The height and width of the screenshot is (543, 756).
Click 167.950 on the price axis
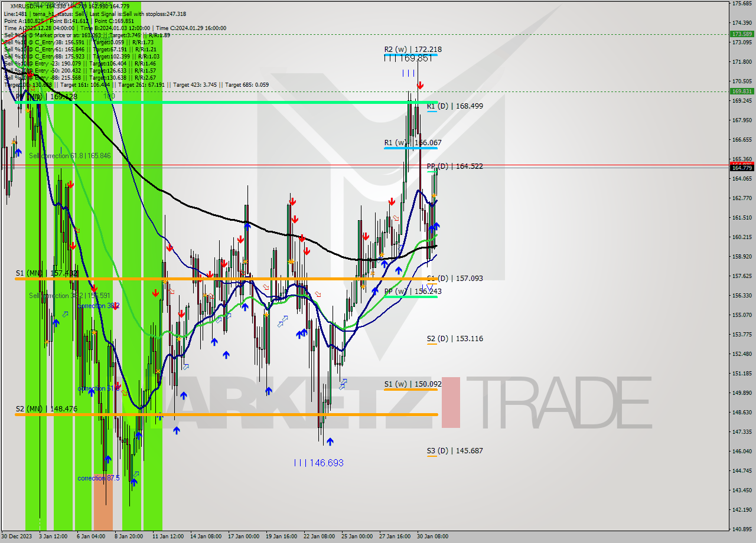coord(742,120)
